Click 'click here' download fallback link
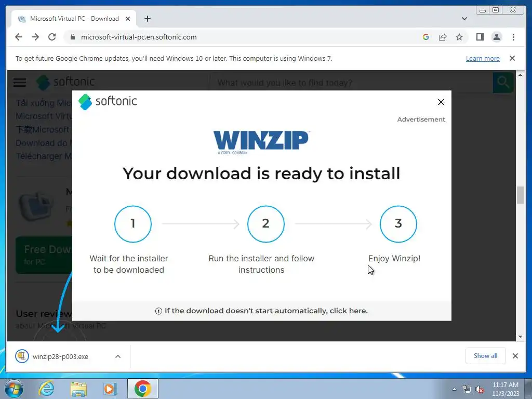The width and height of the screenshot is (532, 399). pyautogui.click(x=348, y=311)
